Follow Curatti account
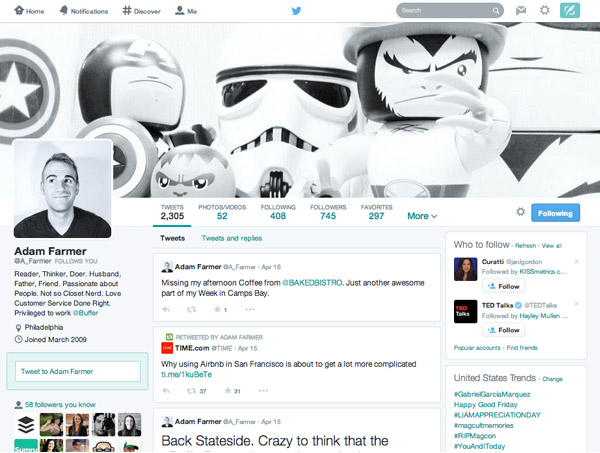Screen dimensions: 600x453 coord(504,286)
